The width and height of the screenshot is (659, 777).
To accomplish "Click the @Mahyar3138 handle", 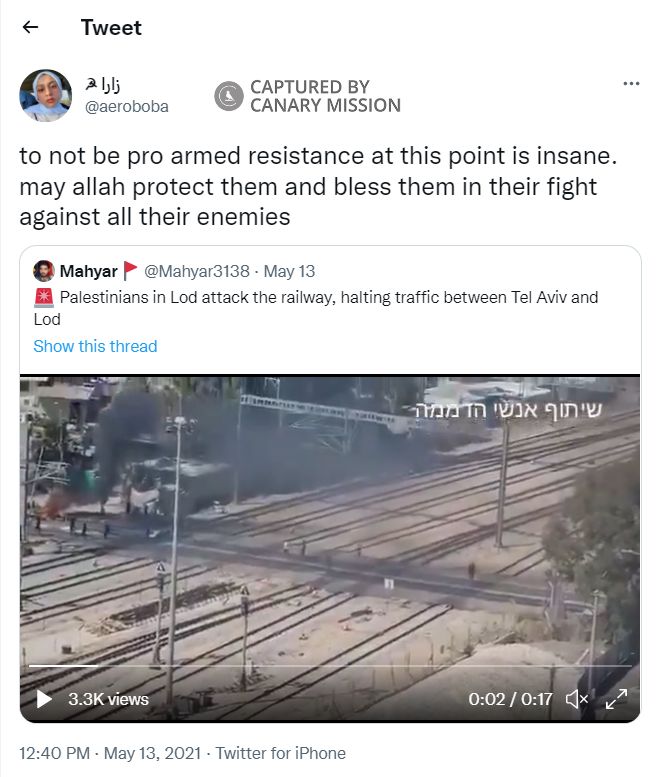I will pos(197,271).
